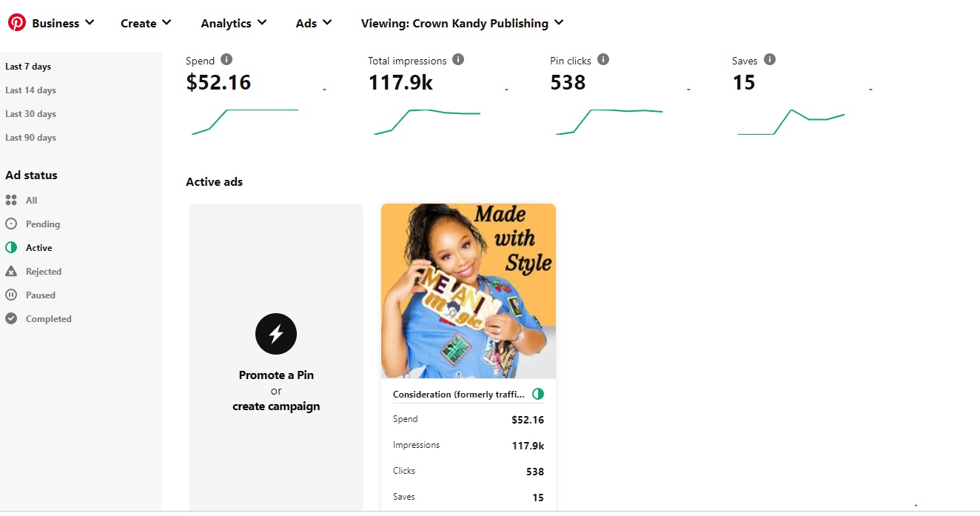Choose the Last 30 days range
The image size is (980, 516).
pos(30,114)
